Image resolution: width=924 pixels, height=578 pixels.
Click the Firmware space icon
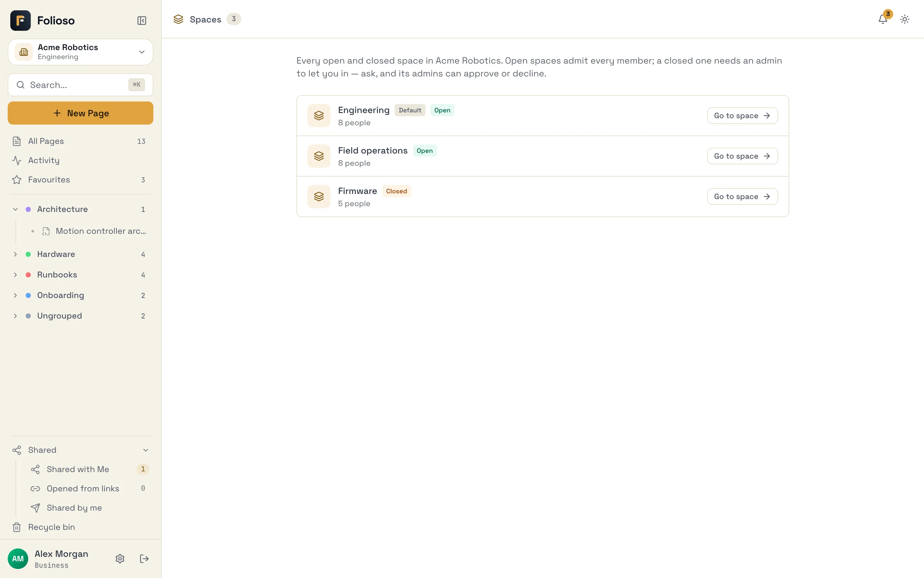[x=319, y=197]
